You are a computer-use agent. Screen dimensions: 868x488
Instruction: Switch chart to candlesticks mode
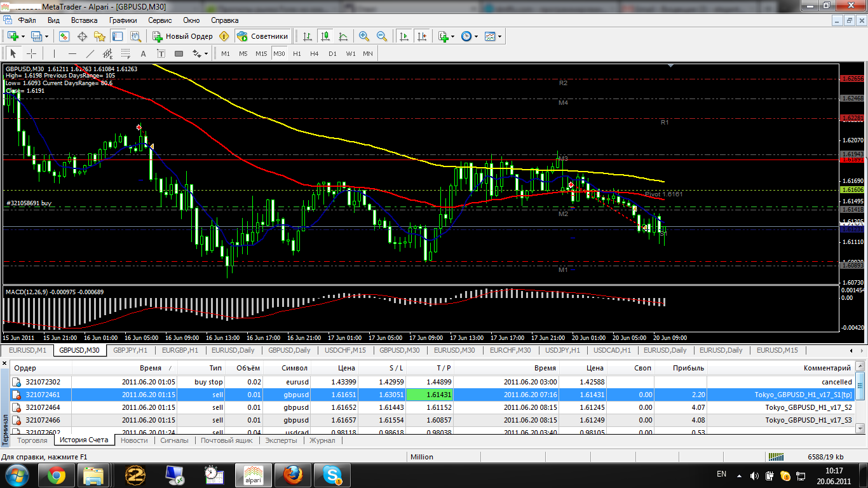[x=325, y=36]
